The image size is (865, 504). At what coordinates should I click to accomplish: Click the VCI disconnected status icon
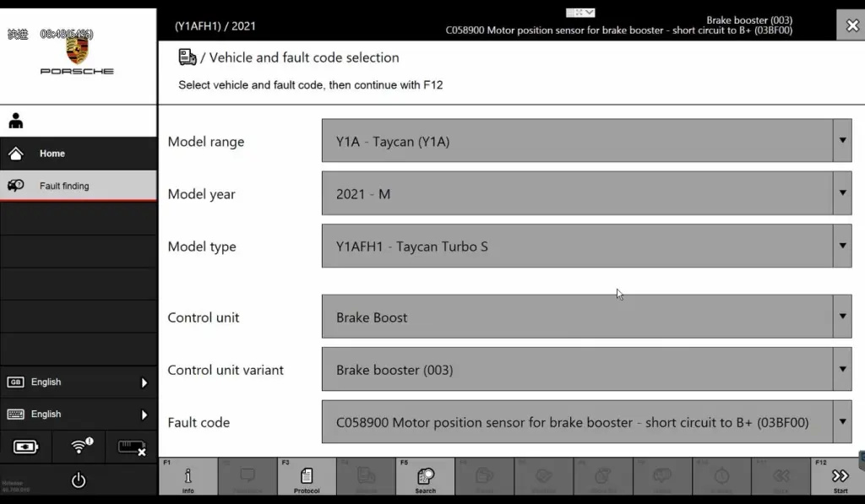point(132,447)
